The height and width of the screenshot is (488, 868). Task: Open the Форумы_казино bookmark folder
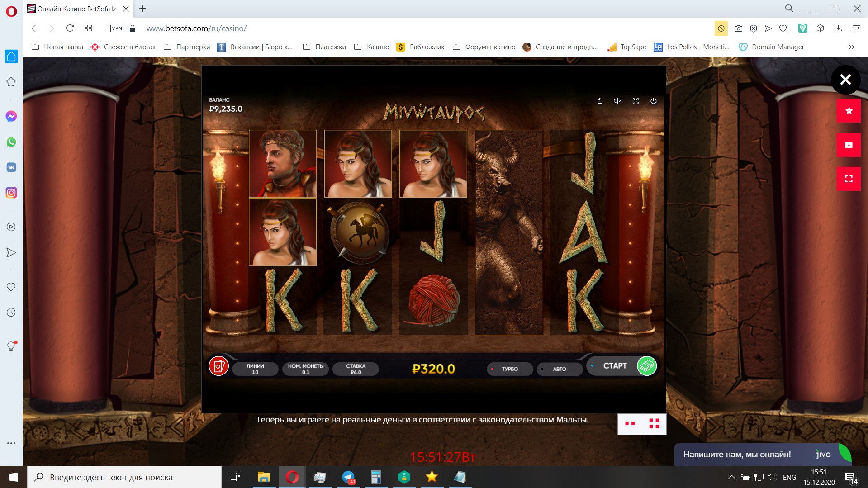click(484, 47)
